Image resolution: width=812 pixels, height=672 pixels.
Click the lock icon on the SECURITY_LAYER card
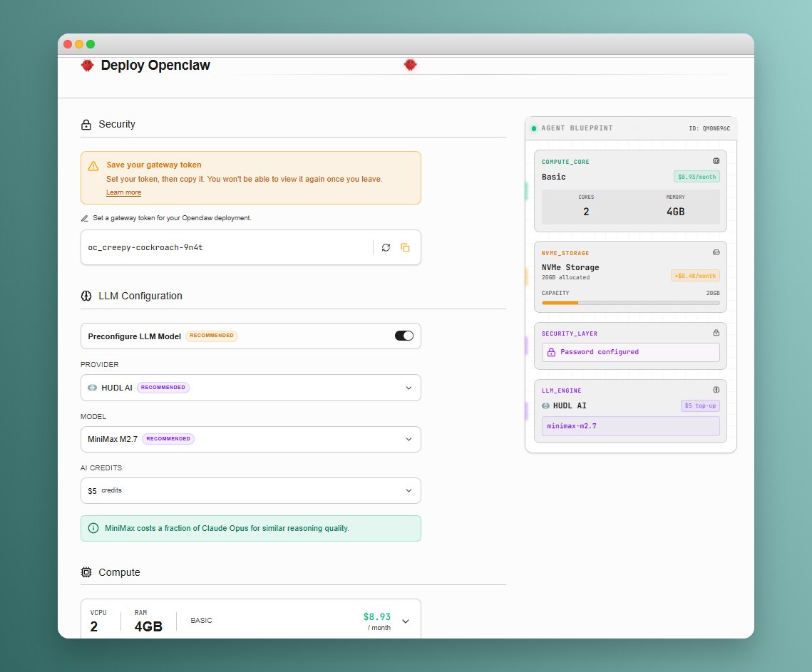716,332
